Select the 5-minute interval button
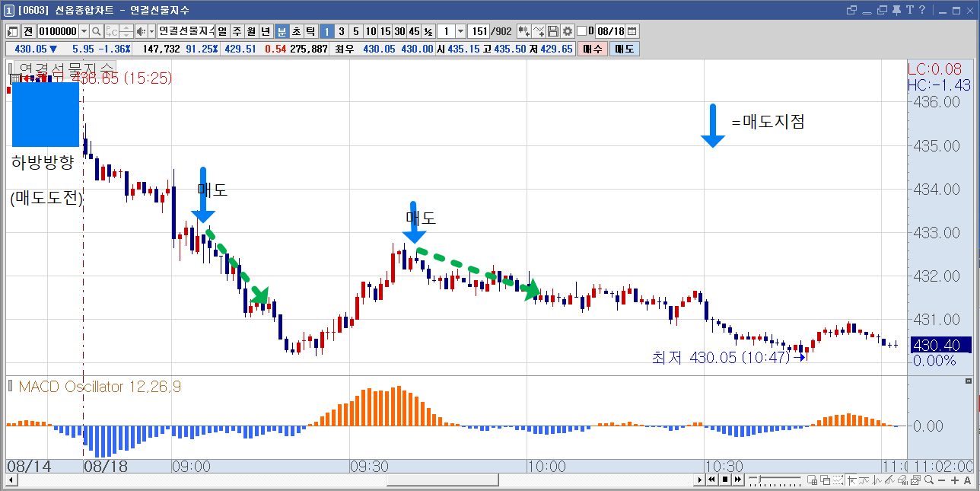Screen dimensions: 980x491 pos(355,31)
